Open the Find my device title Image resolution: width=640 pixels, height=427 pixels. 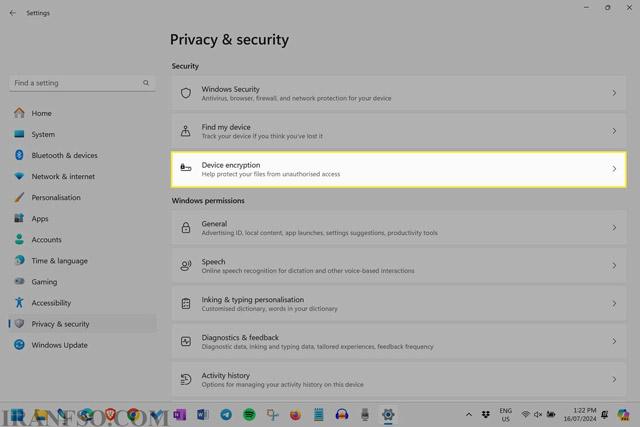coord(226,127)
